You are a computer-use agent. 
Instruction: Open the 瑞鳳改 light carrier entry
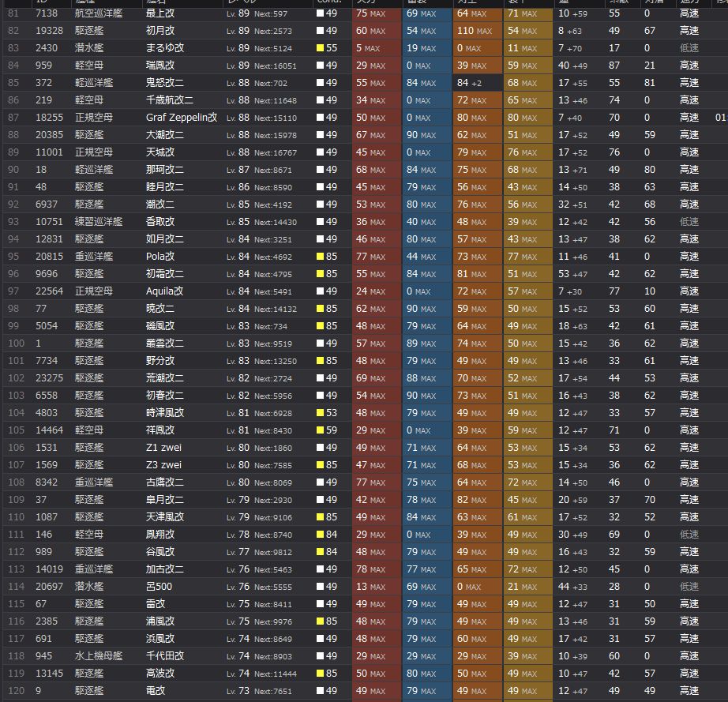160,66
